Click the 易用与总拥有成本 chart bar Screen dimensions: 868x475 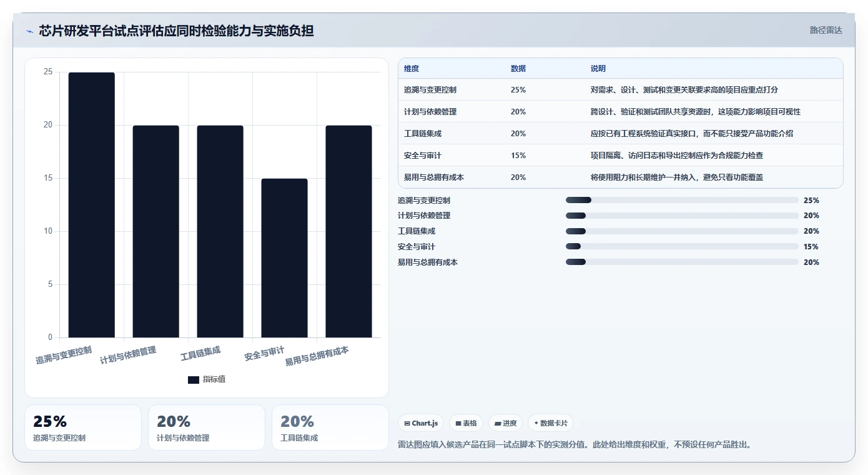[349, 231]
